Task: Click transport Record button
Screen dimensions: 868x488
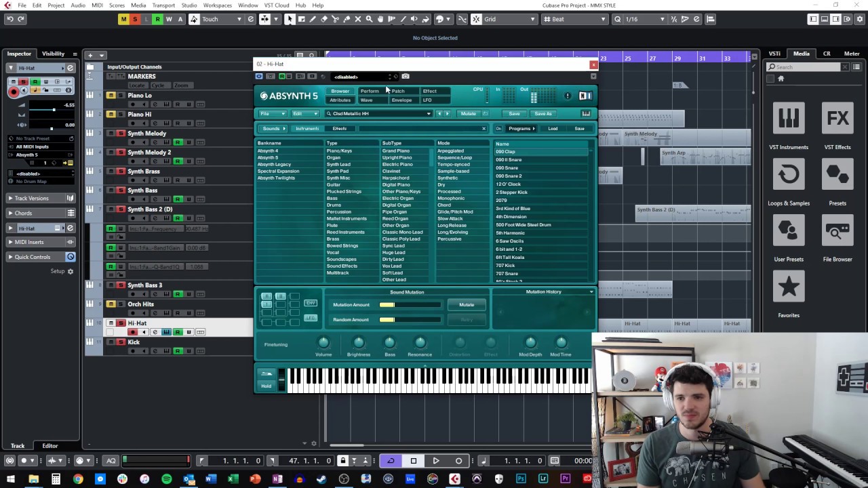Action: coord(459,461)
